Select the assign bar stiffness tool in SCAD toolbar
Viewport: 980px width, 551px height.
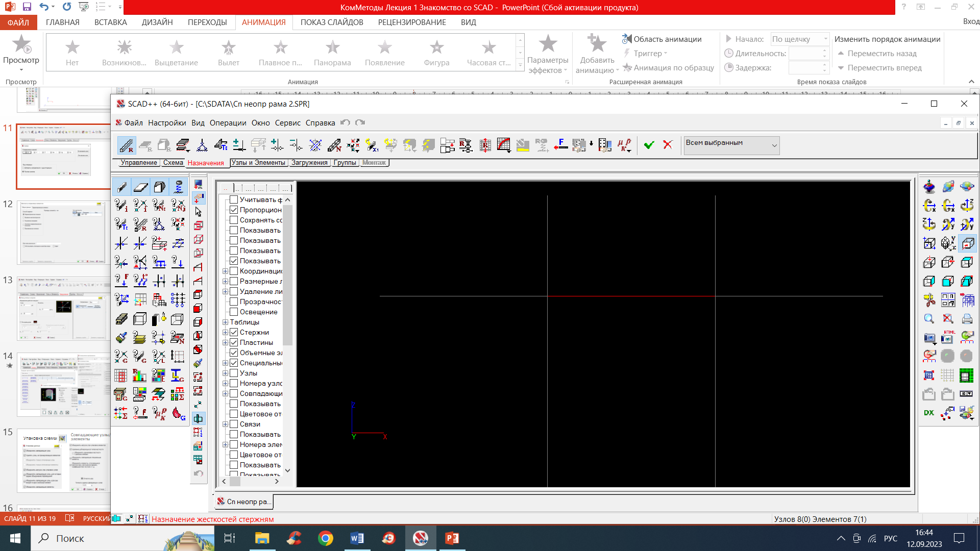coord(126,145)
